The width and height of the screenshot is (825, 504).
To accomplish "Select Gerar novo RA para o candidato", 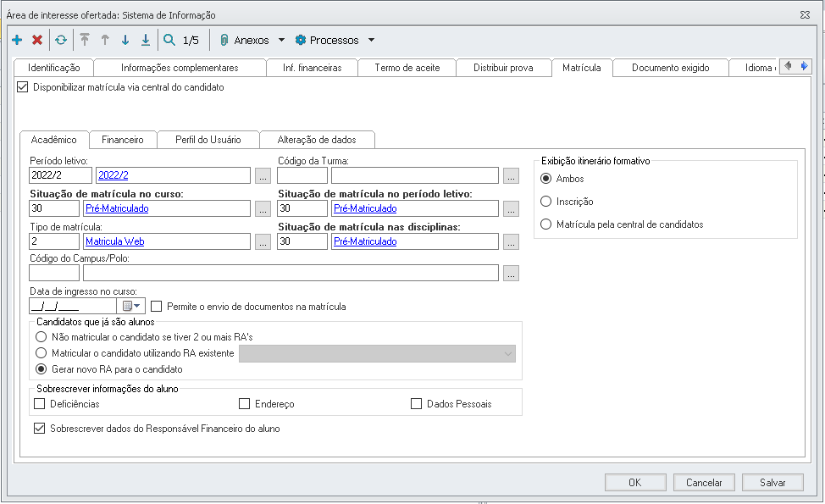I will coord(41,369).
